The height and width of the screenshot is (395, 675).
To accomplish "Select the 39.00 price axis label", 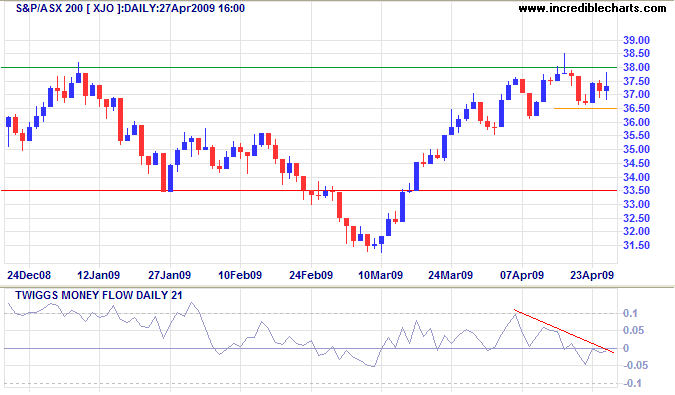I will [x=636, y=40].
